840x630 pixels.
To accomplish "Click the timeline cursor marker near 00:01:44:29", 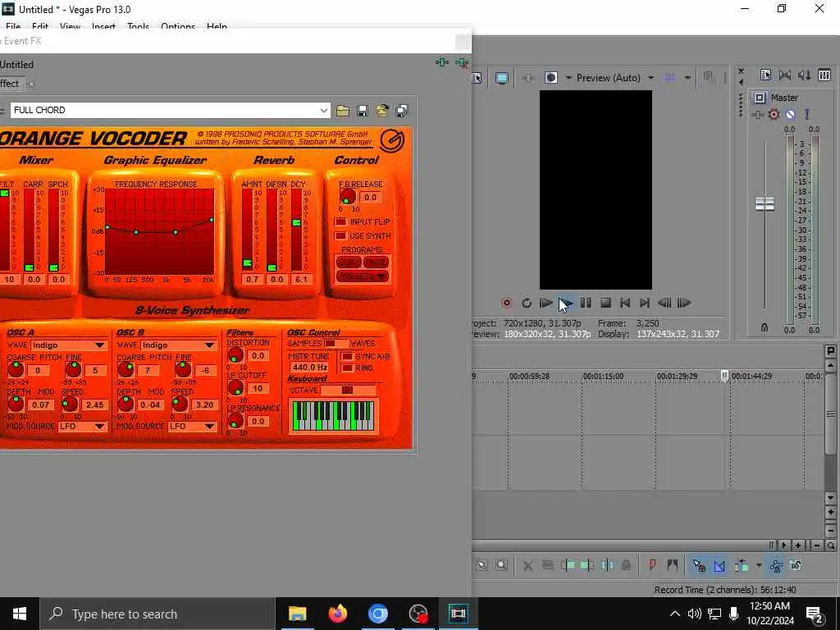I will [724, 376].
